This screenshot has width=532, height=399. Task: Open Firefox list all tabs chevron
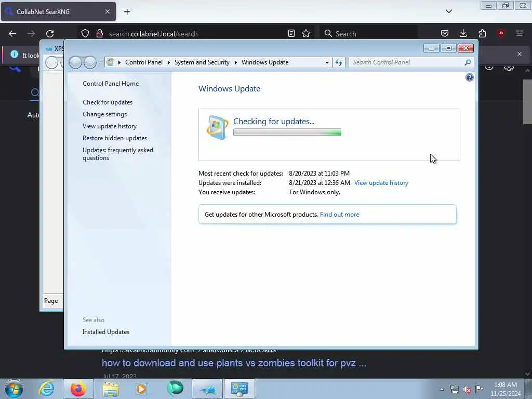448,11
